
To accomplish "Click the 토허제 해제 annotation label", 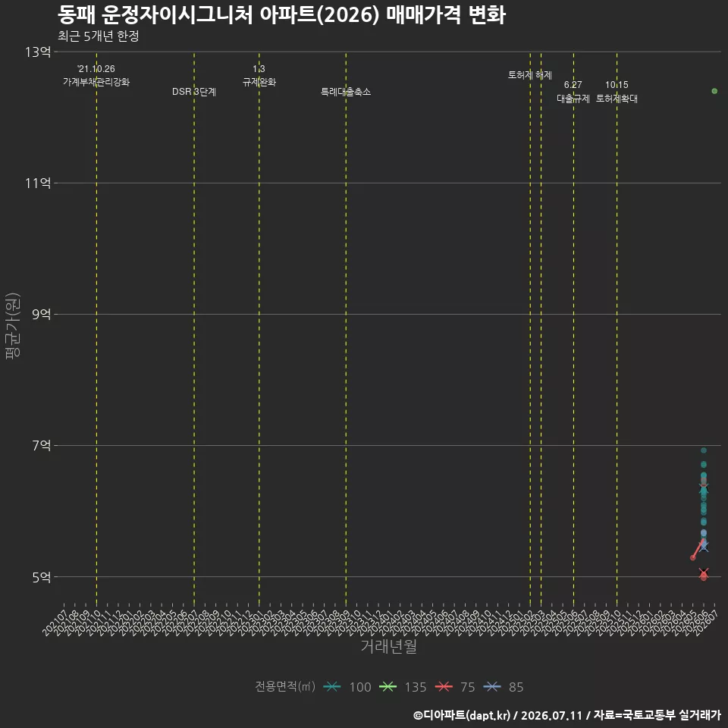I will click(x=530, y=75).
